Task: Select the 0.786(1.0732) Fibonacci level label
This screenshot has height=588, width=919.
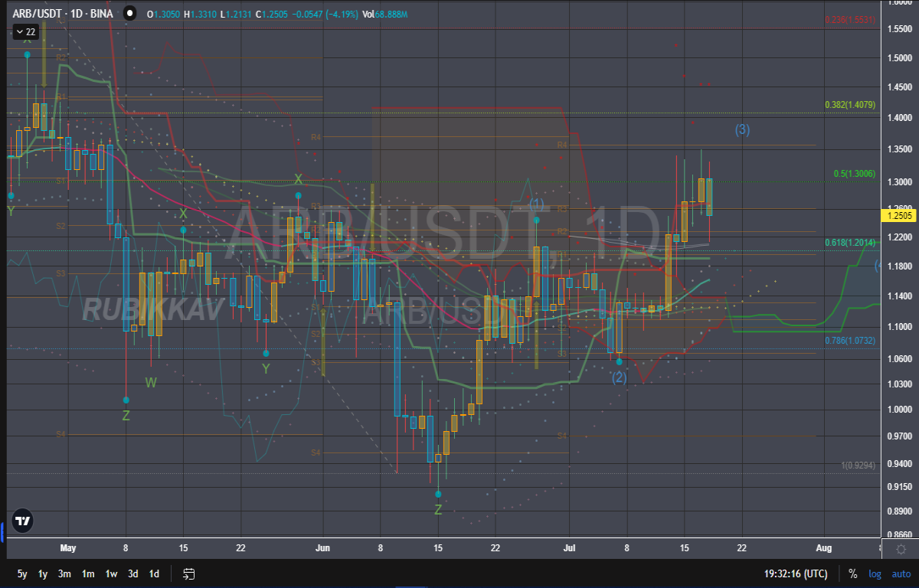Action: (x=849, y=341)
